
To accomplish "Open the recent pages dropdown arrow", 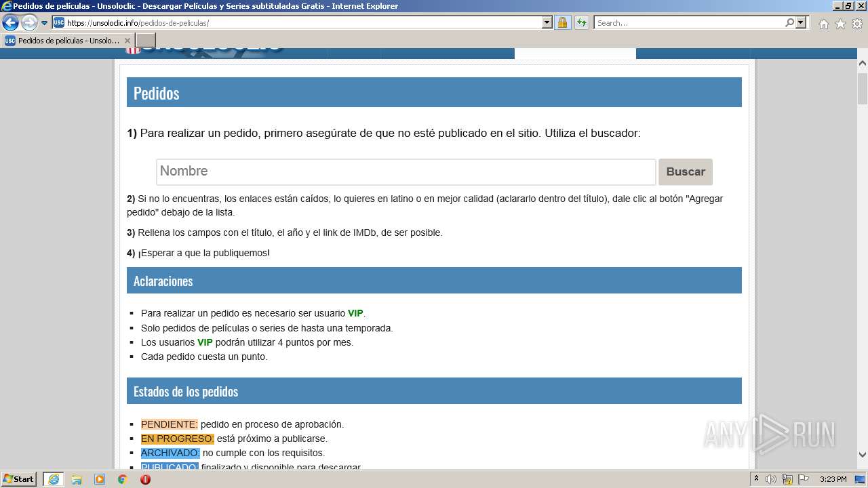I will (x=45, y=23).
